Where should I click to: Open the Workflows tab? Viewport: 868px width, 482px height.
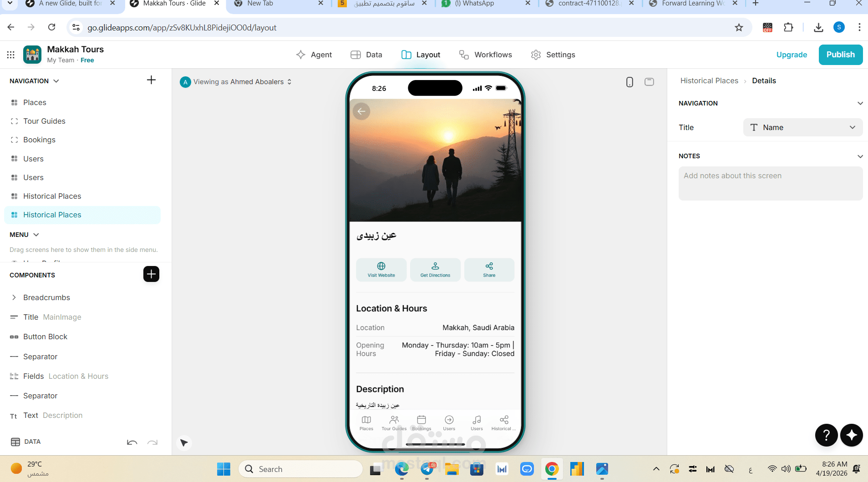[485, 55]
